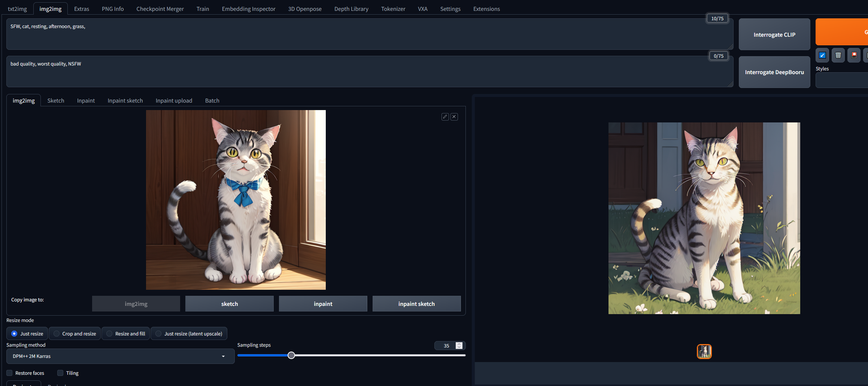Select the Resize and fill option
868x386 pixels.
point(109,333)
